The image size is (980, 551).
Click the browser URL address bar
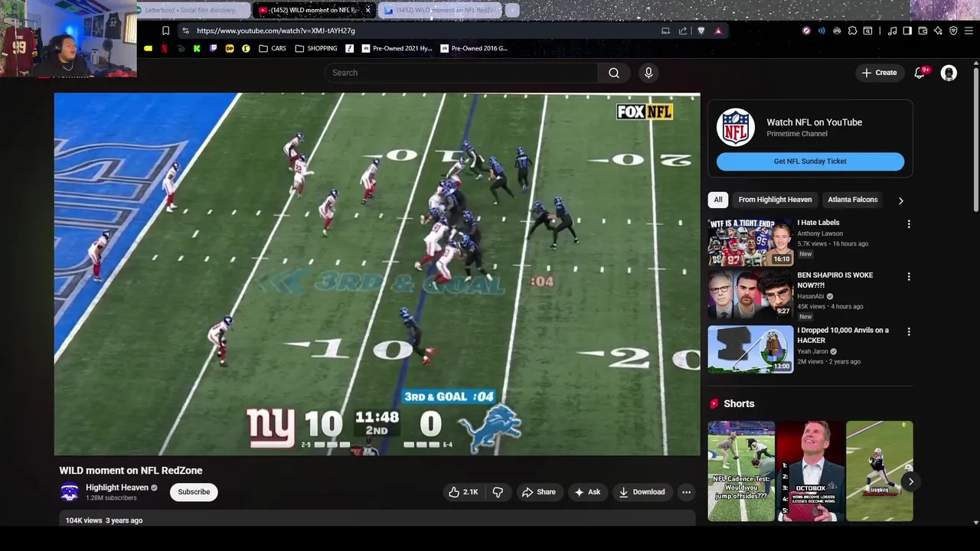click(421, 31)
